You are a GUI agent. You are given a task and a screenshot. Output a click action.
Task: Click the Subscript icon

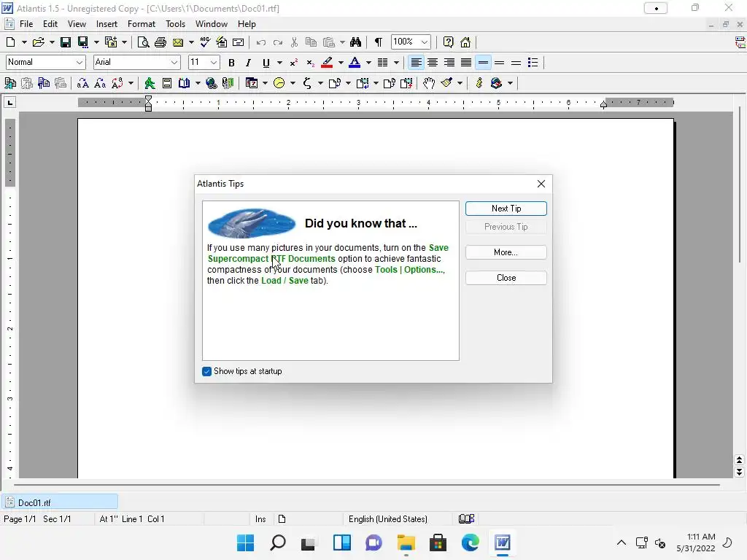310,63
